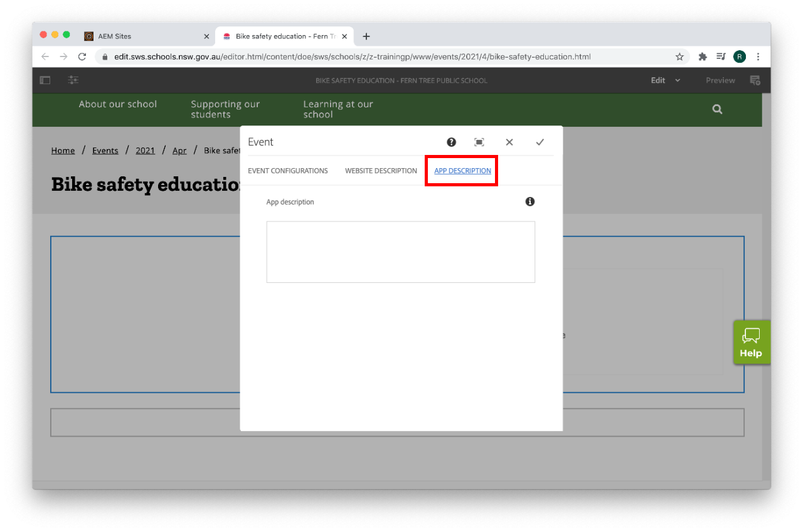803x532 pixels.
Task: Follow the Apr breadcrumb link
Action: pos(179,151)
